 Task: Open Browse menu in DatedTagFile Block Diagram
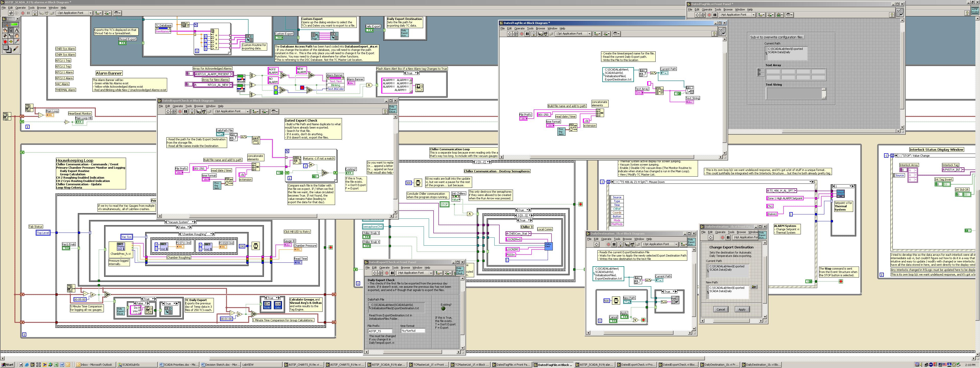[541, 28]
